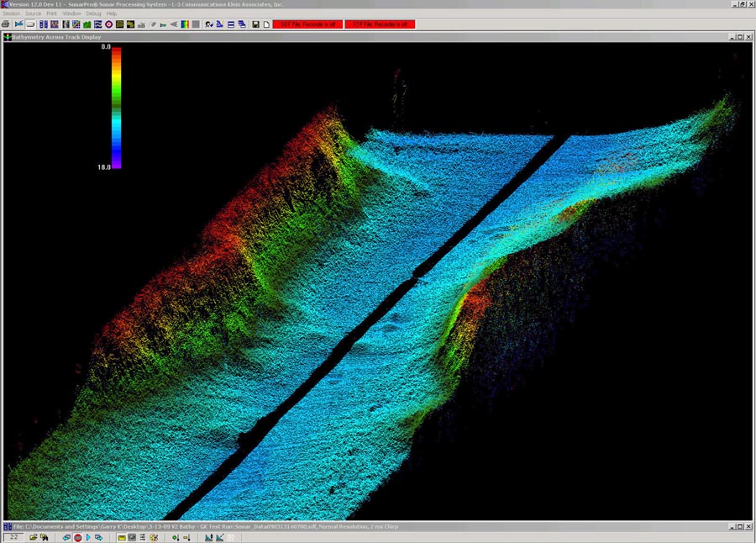
Task: Click the blank page icon beside the save icon
Action: (266, 24)
